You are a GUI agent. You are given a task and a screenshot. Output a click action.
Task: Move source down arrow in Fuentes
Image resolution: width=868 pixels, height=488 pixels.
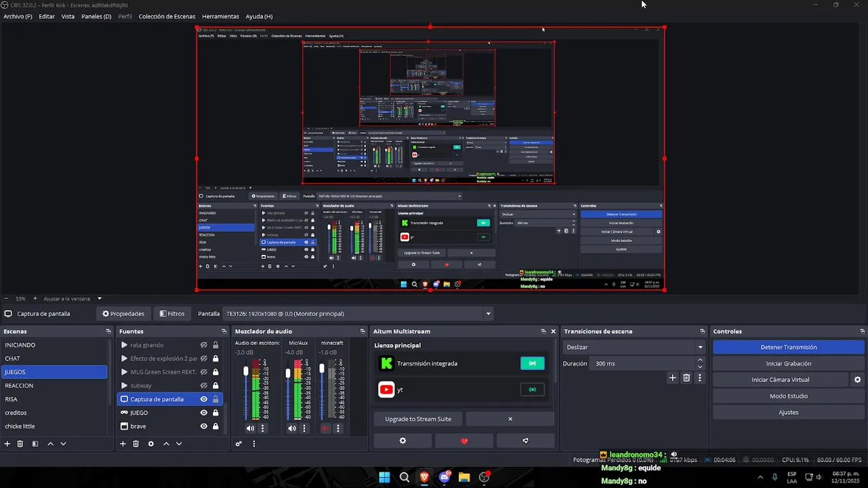(x=179, y=444)
